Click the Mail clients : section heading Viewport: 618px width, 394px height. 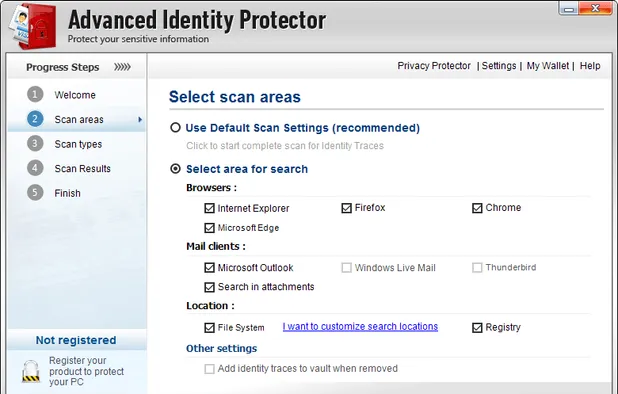click(x=216, y=246)
